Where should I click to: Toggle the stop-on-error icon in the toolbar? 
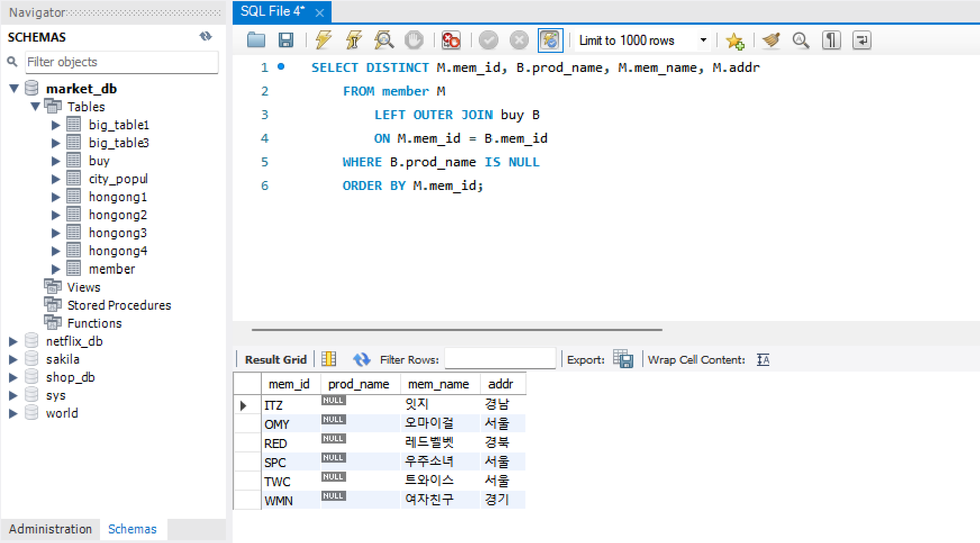pyautogui.click(x=451, y=40)
